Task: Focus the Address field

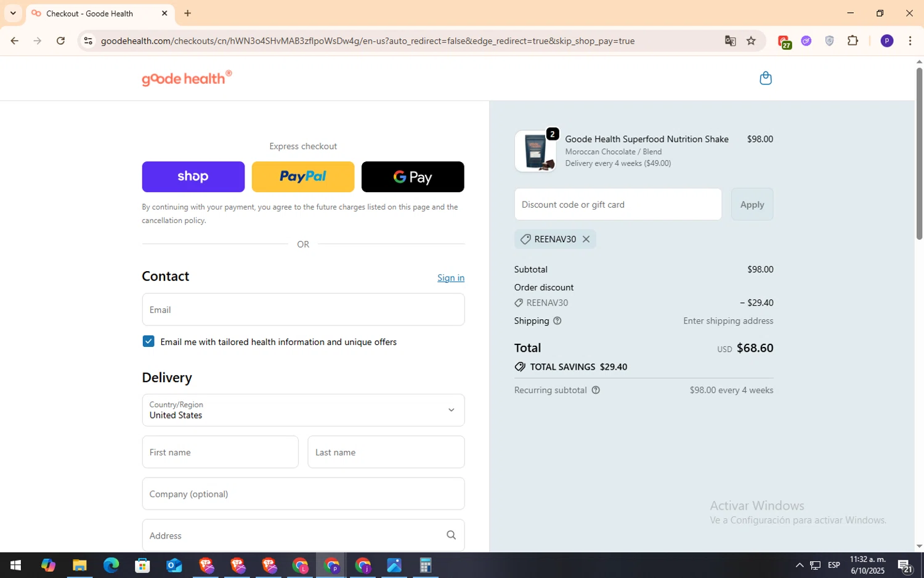Action: coord(303,535)
